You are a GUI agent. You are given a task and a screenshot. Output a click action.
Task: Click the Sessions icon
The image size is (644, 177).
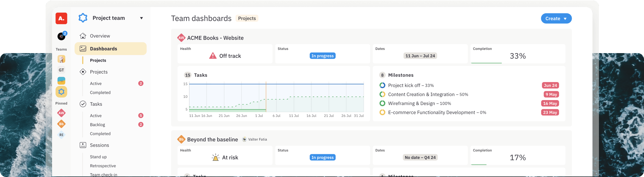(x=83, y=145)
